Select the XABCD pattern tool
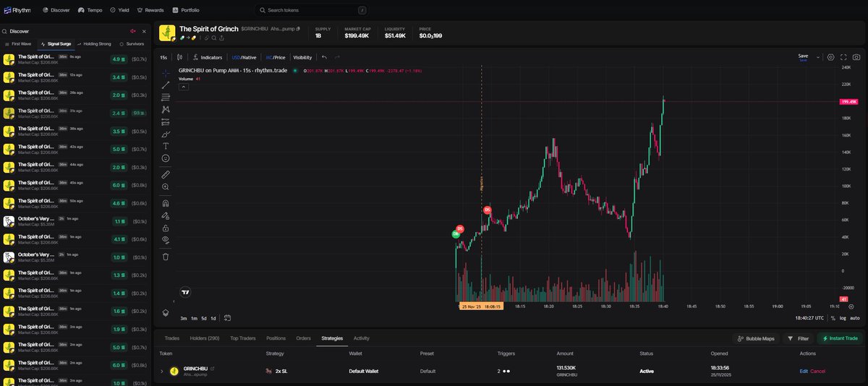868x386 pixels. tap(166, 109)
